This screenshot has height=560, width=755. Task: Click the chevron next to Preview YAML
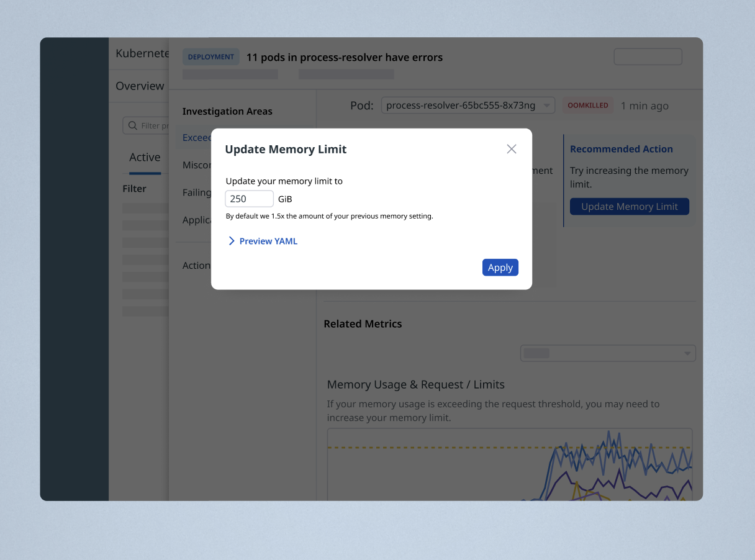(x=232, y=241)
